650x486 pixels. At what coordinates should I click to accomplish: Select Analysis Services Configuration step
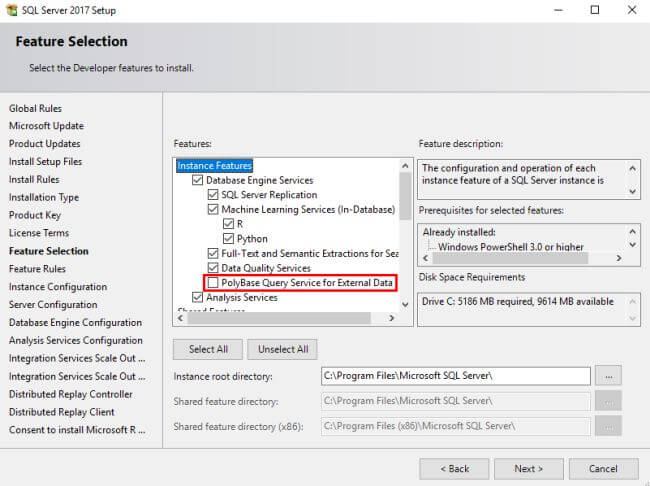76,340
